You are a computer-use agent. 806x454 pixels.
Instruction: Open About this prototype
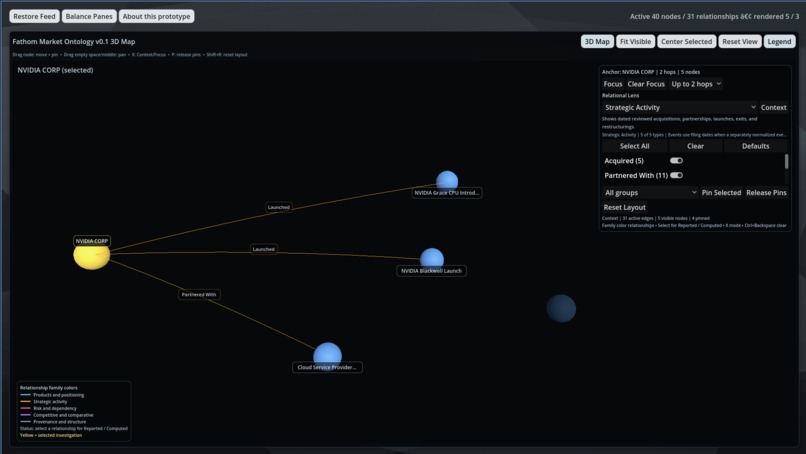tap(156, 16)
